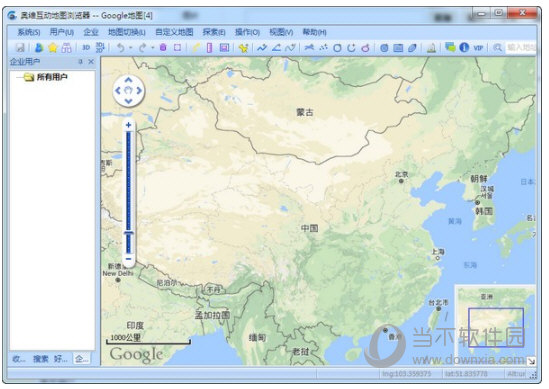Open the 帮助(H) menu
The width and height of the screenshot is (549, 389).
click(314, 32)
